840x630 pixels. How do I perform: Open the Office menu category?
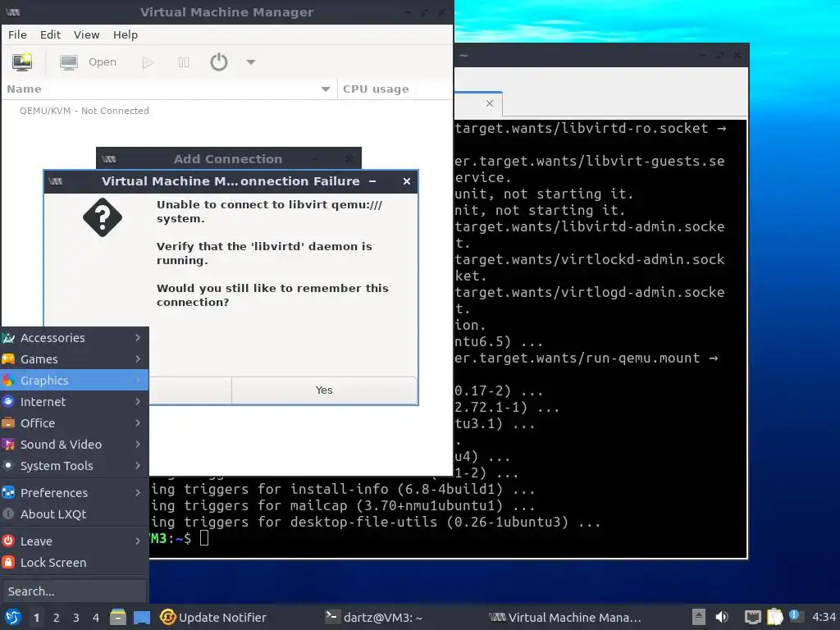(75, 423)
